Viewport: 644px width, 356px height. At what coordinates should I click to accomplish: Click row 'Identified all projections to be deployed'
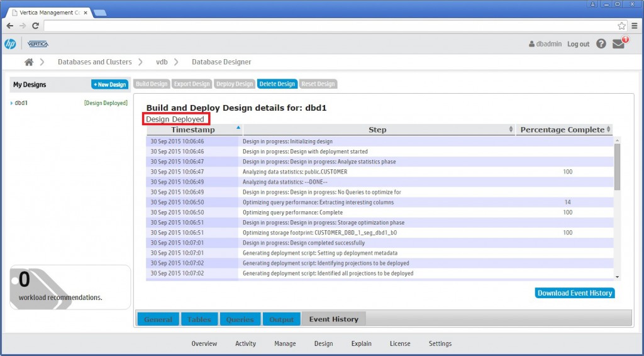pos(379,273)
